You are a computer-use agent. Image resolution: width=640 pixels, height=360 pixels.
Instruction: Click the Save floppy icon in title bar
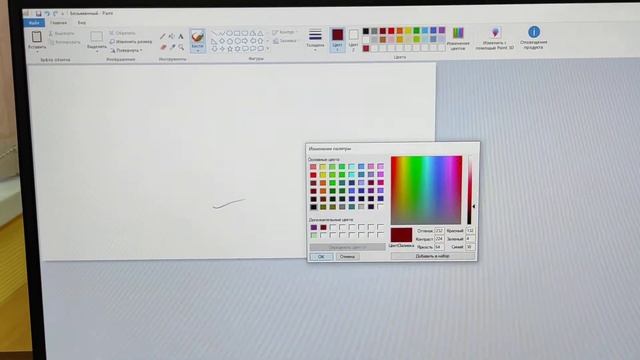pyautogui.click(x=38, y=13)
